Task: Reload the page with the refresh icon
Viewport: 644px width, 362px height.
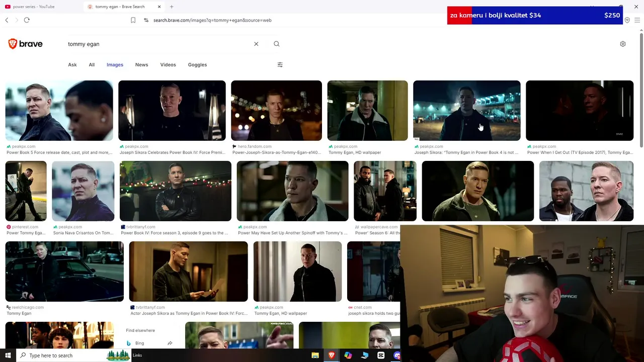Action: click(x=27, y=20)
